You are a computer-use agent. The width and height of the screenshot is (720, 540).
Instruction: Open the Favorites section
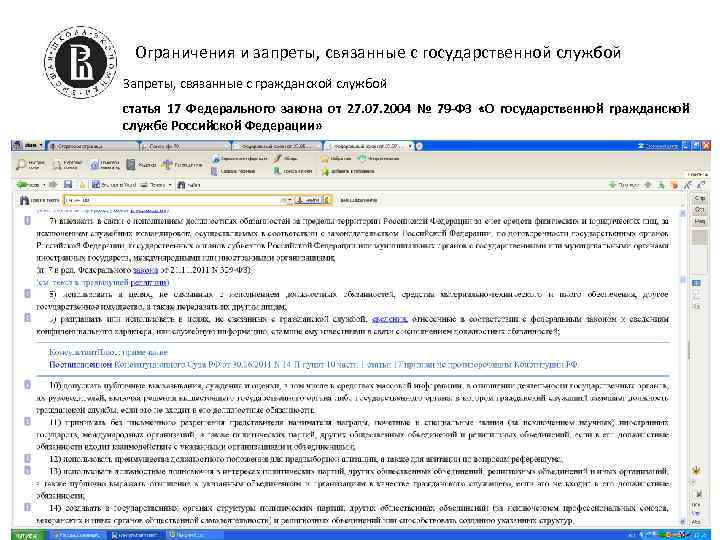[336, 158]
